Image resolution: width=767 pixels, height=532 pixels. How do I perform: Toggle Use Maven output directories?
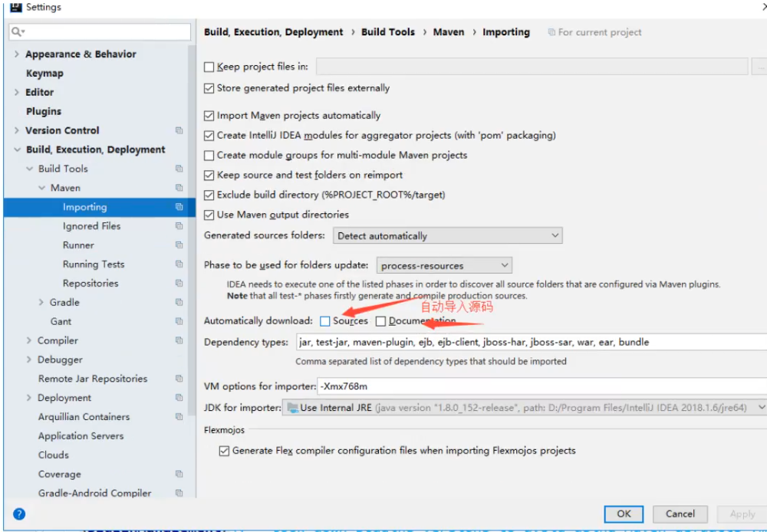click(x=209, y=215)
